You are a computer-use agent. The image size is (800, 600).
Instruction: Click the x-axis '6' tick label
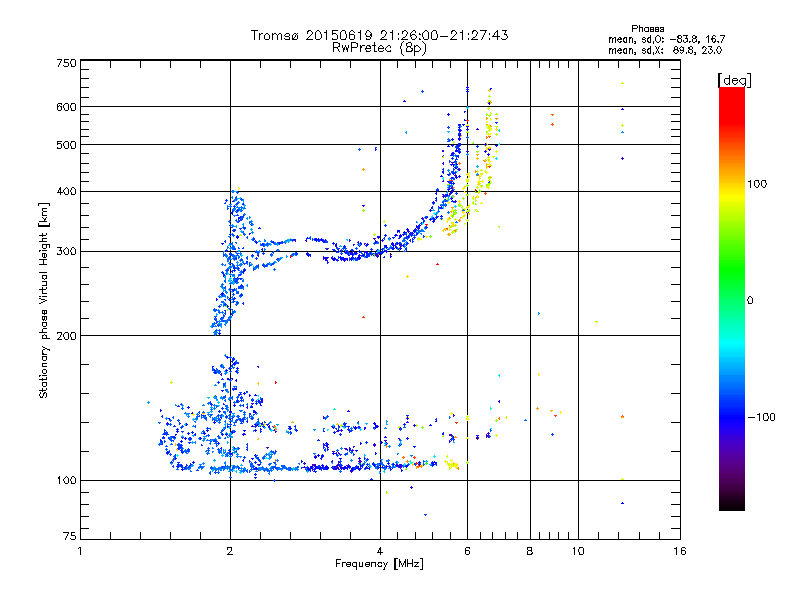(467, 551)
